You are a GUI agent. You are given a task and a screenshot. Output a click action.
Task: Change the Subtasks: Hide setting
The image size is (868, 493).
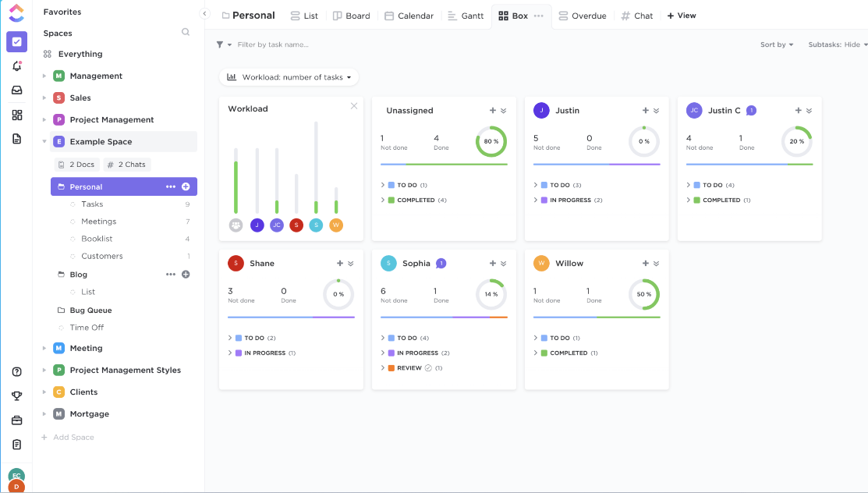coord(836,44)
